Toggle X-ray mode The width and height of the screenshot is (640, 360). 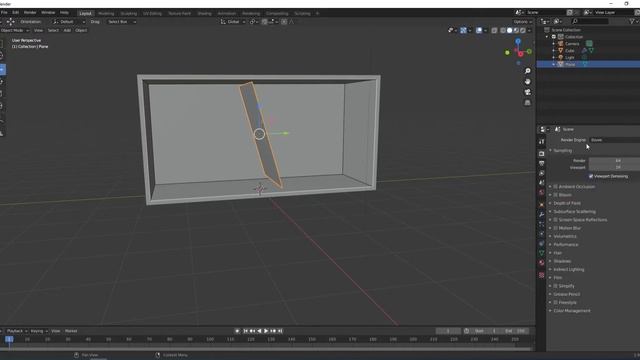(x=494, y=30)
